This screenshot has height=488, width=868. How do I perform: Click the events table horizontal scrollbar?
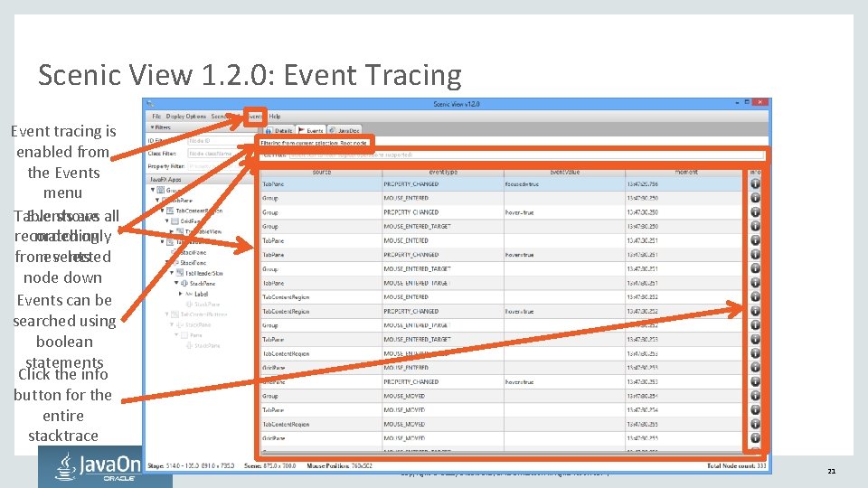[504, 452]
